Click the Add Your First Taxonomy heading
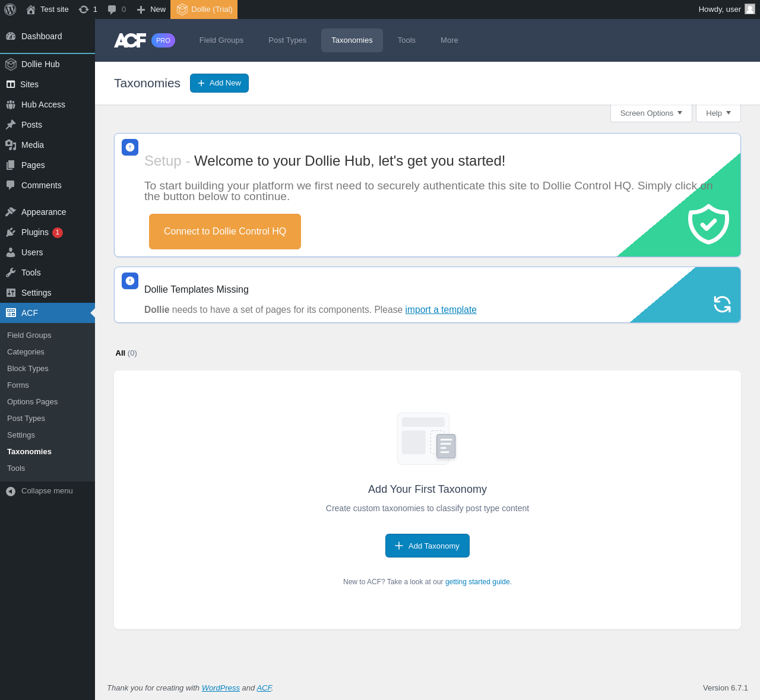Viewport: 760px width, 700px height. click(x=427, y=489)
